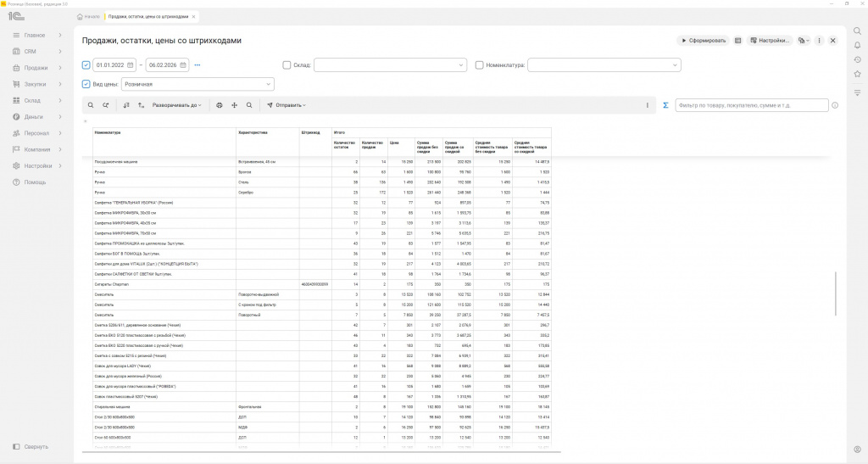Enable the Номенклатура filter checkbox
Image resolution: width=868 pixels, height=464 pixels.
point(480,65)
